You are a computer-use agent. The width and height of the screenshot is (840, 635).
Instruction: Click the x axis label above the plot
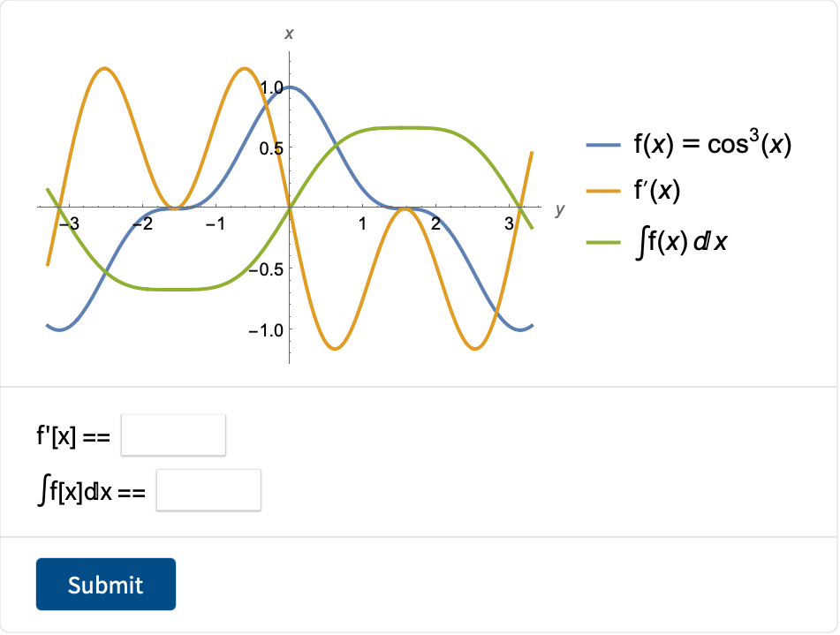point(290,34)
